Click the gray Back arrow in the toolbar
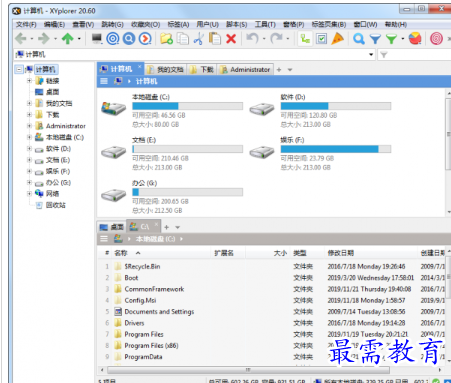 (x=20, y=39)
